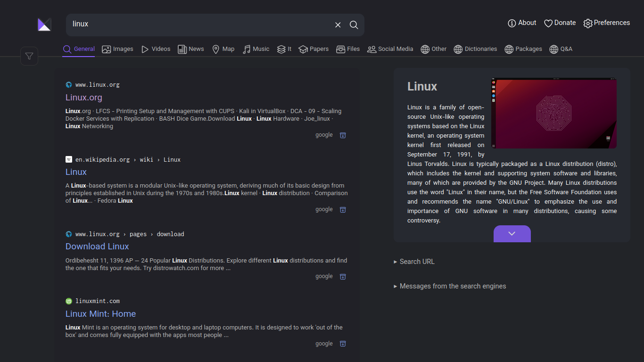Switch to the Music tab
Viewport: 644px width, 362px height.
click(256, 49)
